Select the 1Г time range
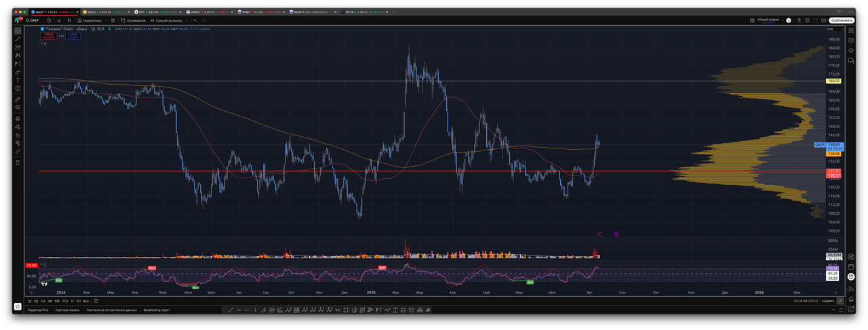 point(72,301)
